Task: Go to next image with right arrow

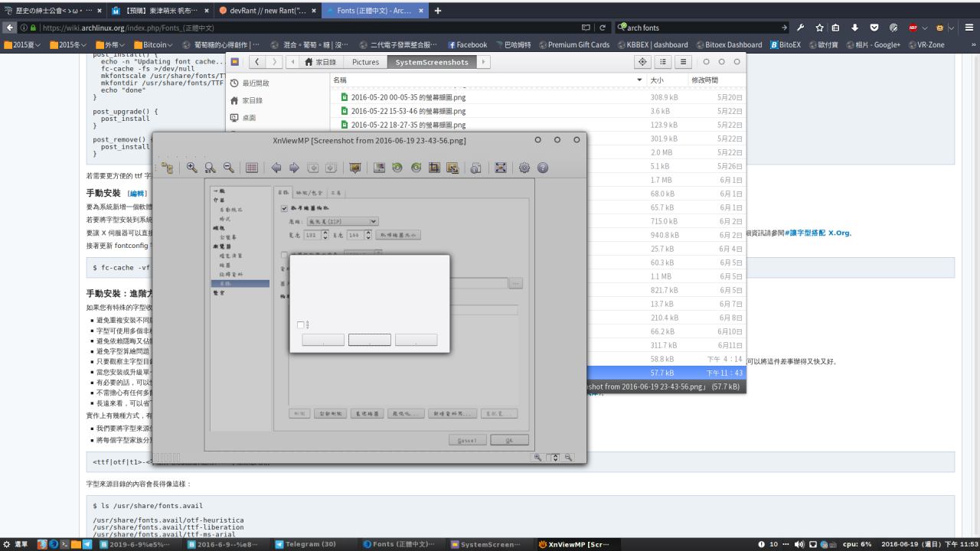Action: click(294, 168)
